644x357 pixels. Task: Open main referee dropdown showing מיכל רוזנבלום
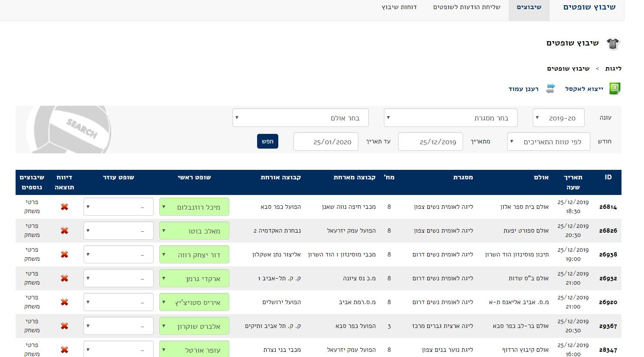coord(194,207)
